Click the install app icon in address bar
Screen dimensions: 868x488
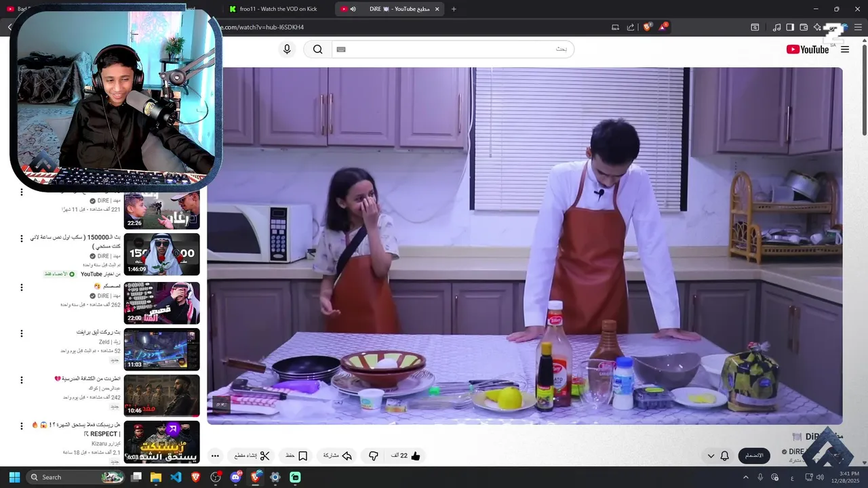click(x=615, y=27)
